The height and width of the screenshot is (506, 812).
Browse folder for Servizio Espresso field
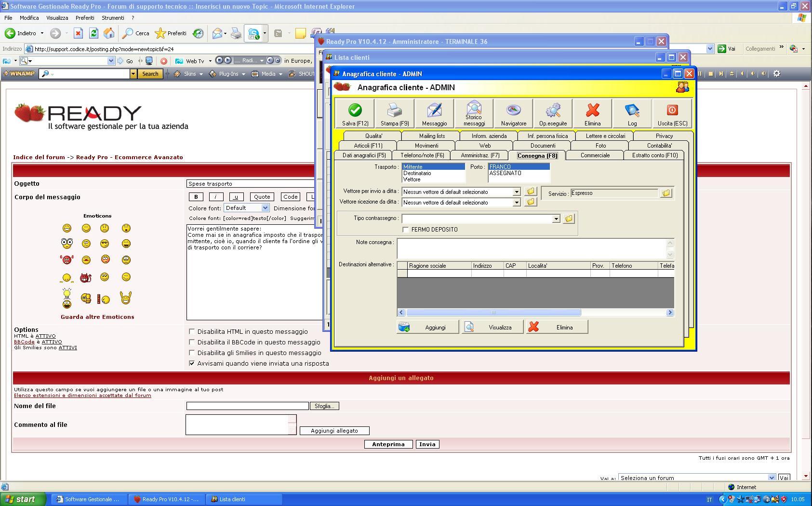pos(666,193)
